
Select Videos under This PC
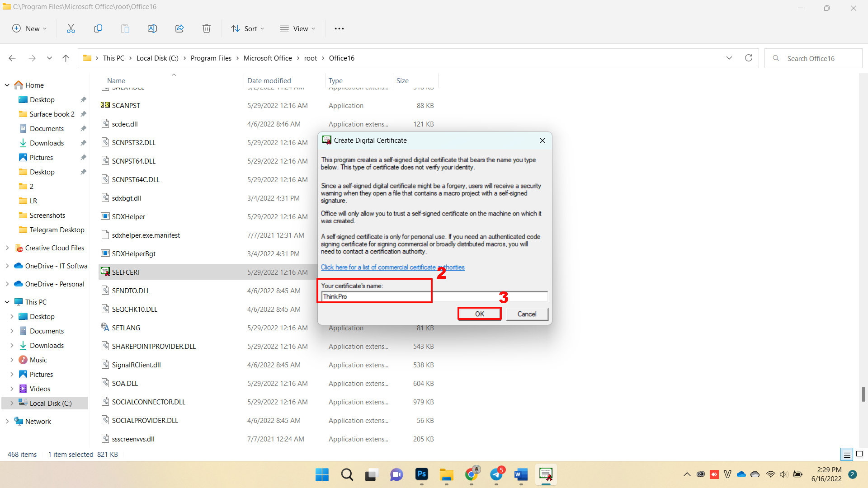[x=40, y=389]
